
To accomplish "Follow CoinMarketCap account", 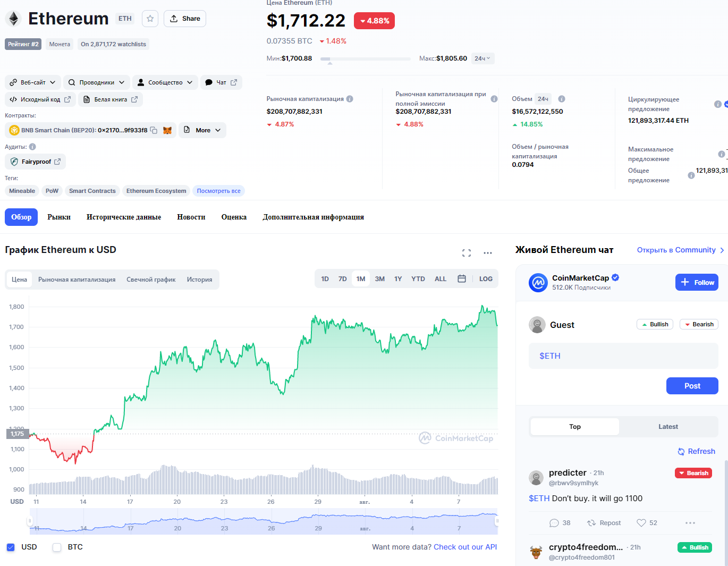I will 697,282.
